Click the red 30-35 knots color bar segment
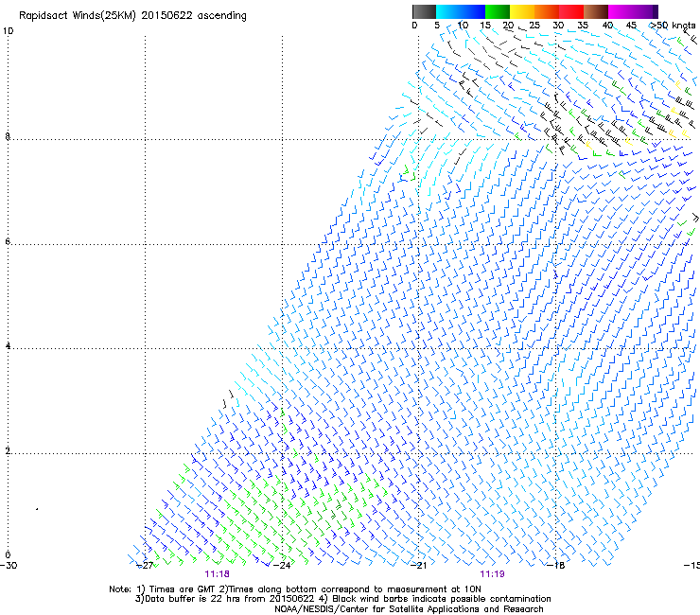 [571, 11]
